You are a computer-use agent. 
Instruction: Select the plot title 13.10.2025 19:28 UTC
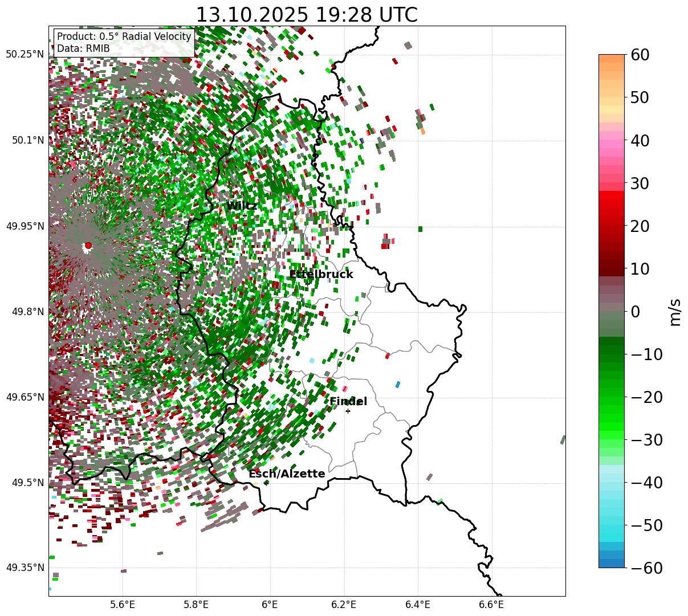click(307, 15)
